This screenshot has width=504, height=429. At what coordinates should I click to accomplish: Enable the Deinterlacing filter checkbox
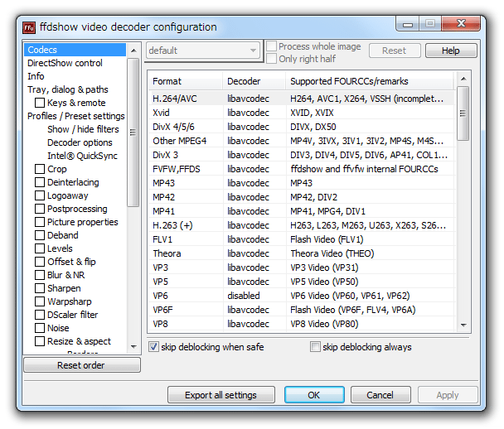tap(40, 182)
